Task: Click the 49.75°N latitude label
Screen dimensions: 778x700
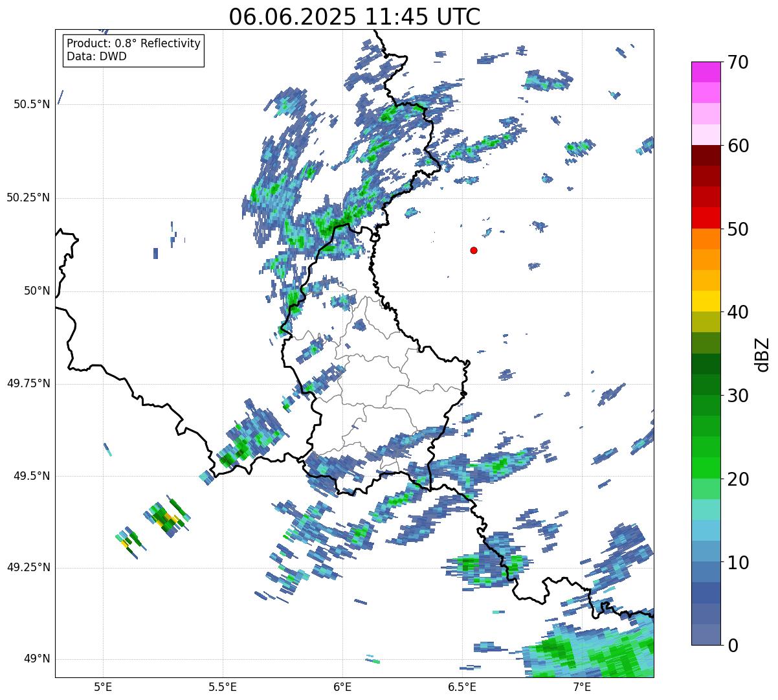Action: [x=28, y=383]
